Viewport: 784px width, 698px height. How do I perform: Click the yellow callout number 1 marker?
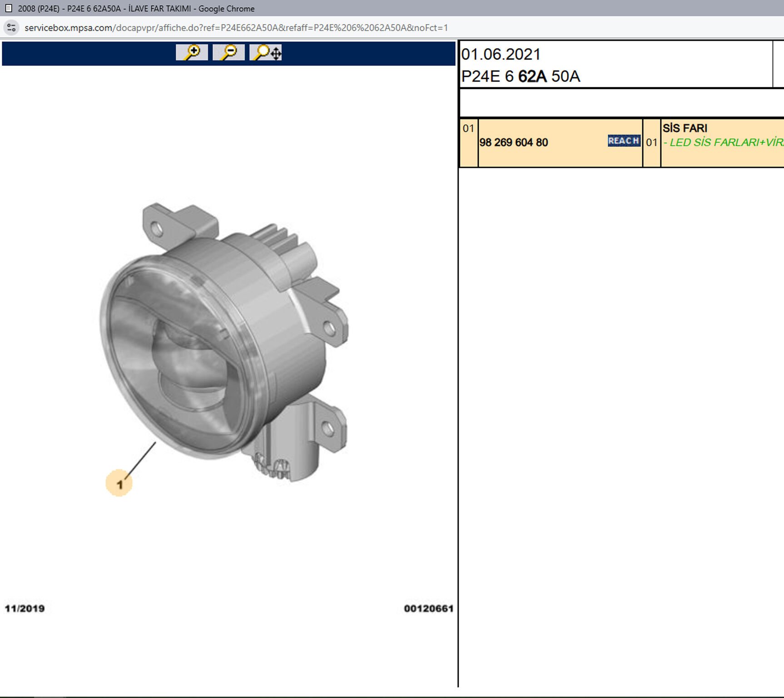(119, 484)
